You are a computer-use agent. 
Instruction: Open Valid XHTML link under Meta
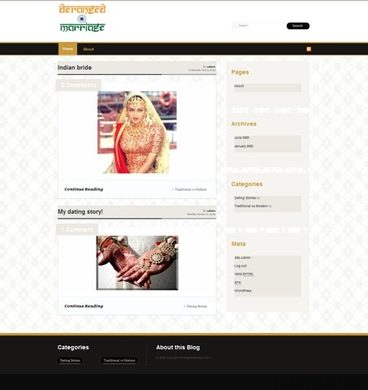(x=244, y=274)
